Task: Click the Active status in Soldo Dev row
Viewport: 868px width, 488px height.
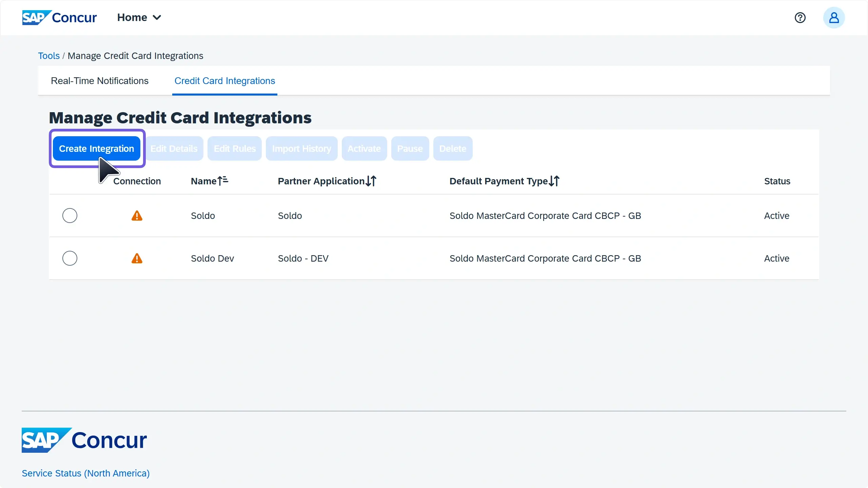Action: [776, 258]
